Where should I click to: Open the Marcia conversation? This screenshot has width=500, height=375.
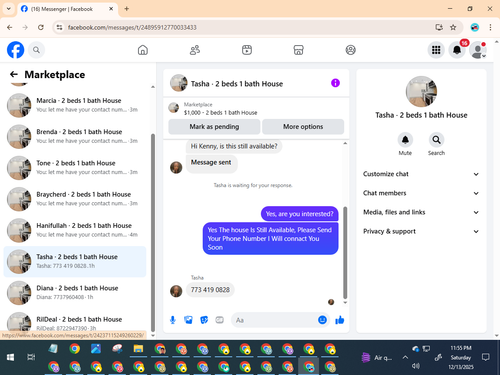coord(75,105)
